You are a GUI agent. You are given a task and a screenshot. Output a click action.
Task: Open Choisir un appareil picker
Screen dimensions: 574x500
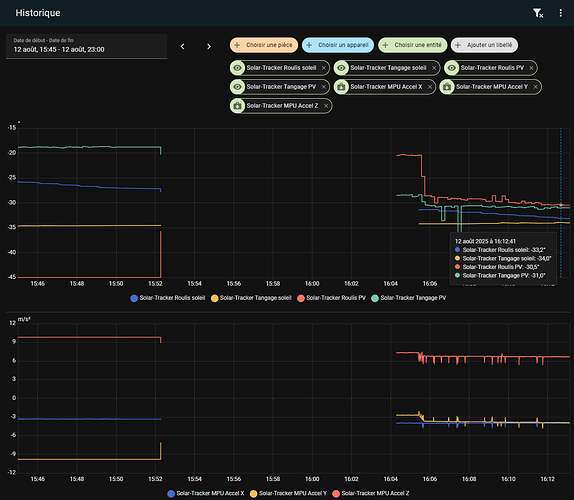(x=338, y=45)
